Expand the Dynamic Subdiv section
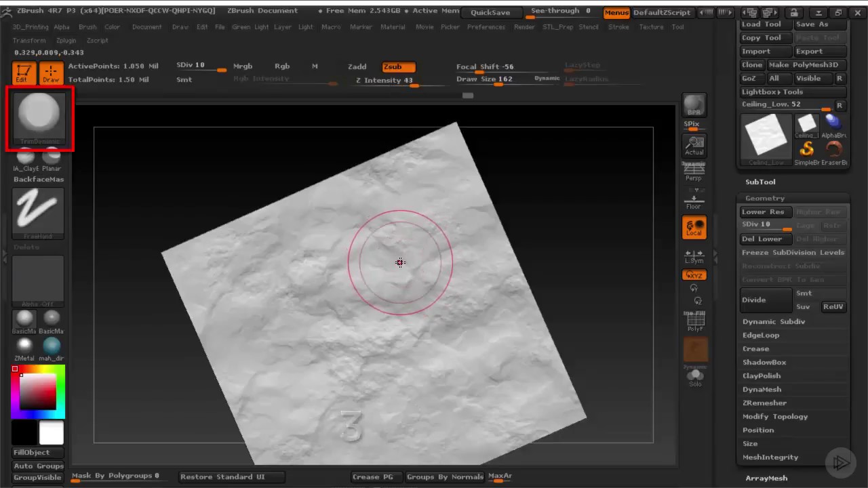Screen dimensions: 868x488 [x=774, y=322]
